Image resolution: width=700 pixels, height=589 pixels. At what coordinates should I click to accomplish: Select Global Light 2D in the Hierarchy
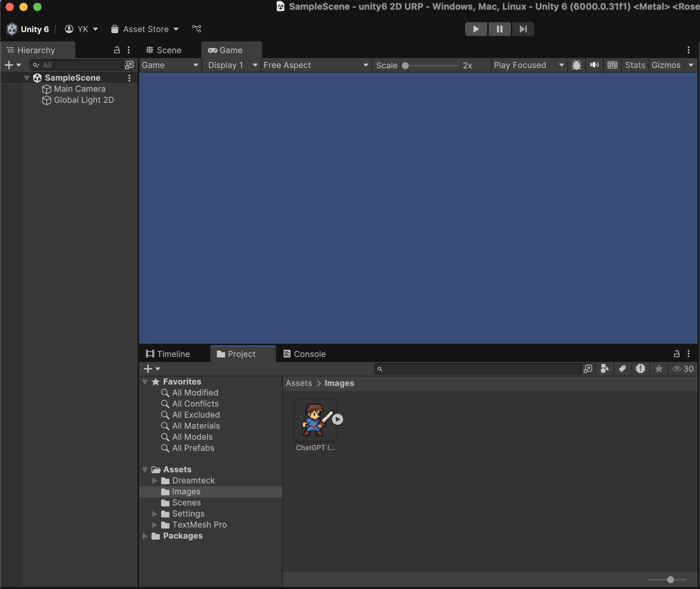click(83, 100)
